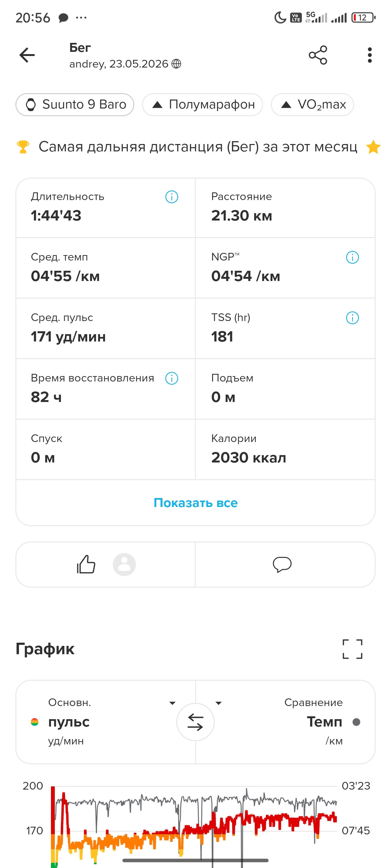Open the three-dot overflow menu

click(x=370, y=55)
